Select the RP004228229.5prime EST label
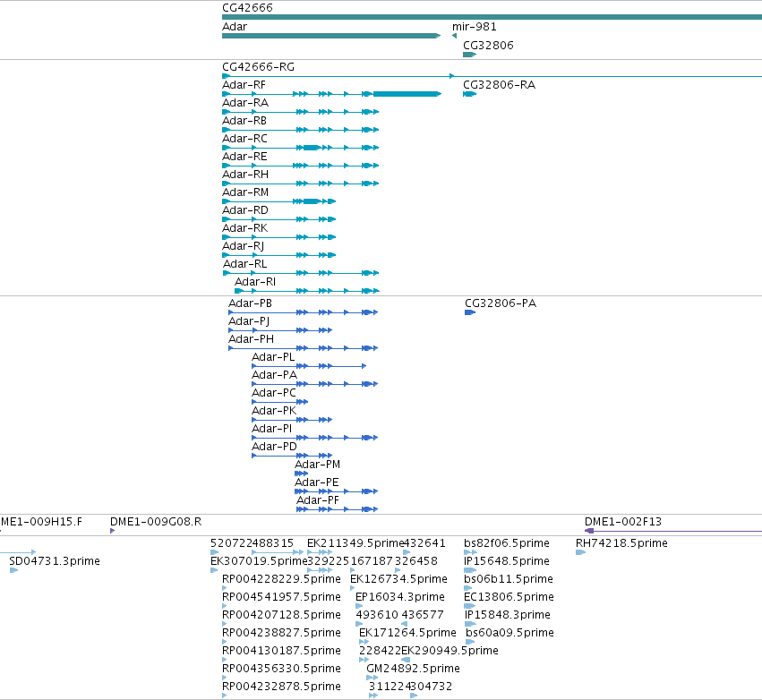 [281, 579]
